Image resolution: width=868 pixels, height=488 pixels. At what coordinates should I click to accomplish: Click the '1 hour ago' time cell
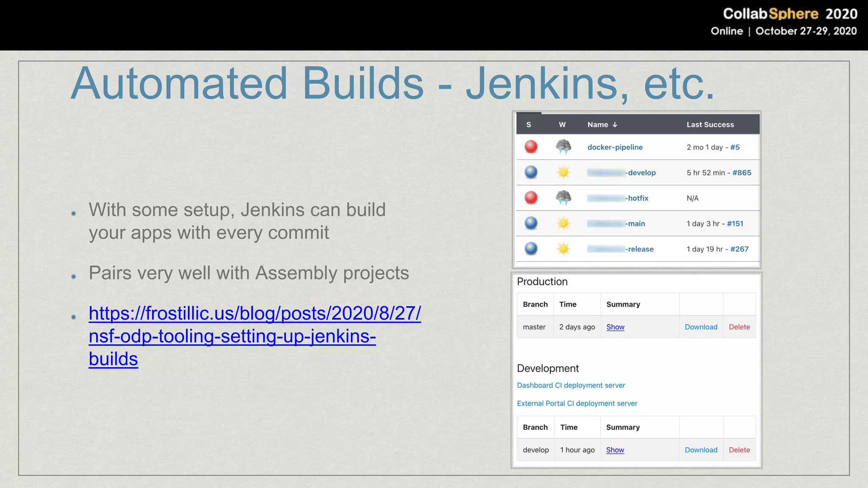click(x=577, y=449)
